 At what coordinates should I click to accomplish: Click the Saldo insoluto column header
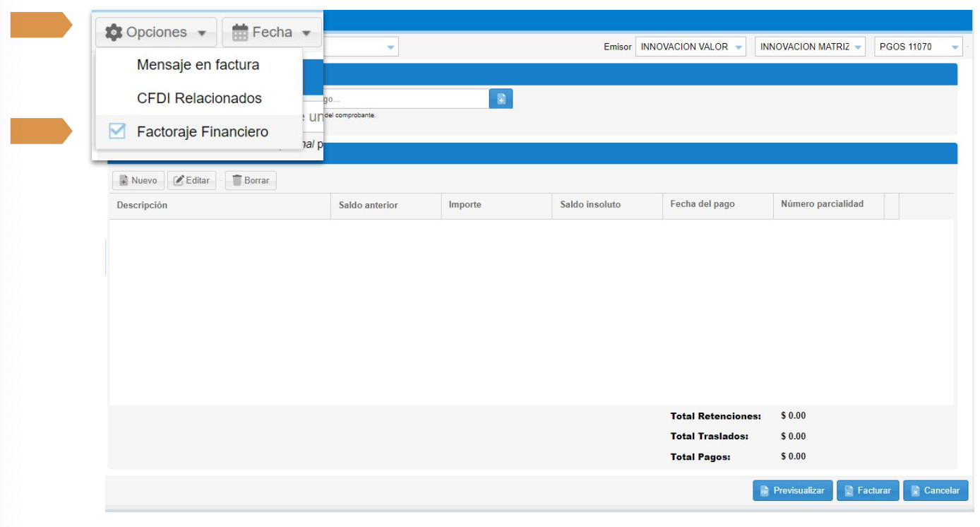(x=590, y=205)
